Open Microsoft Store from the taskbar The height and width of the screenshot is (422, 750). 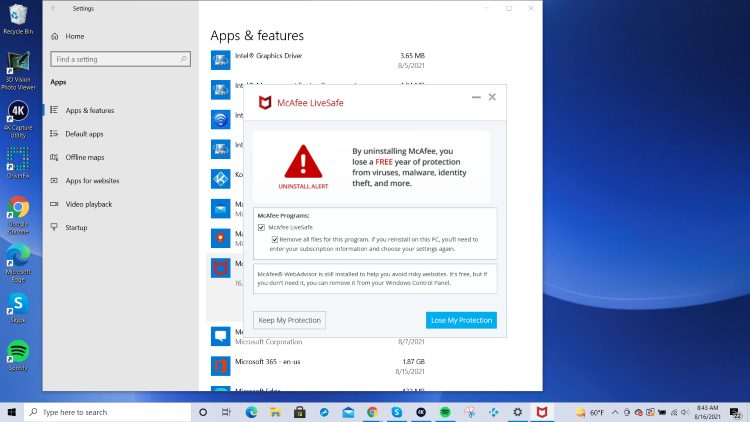click(300, 412)
